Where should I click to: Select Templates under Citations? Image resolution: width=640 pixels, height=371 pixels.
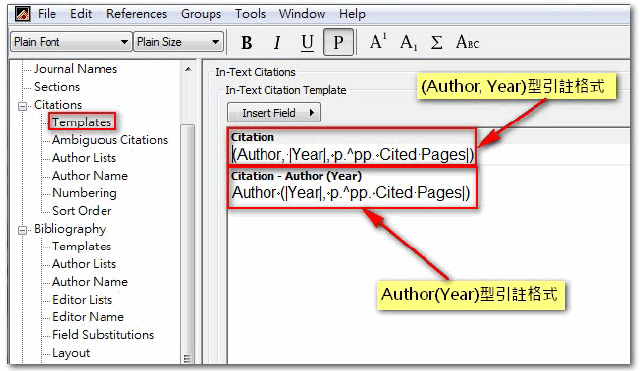(x=82, y=122)
